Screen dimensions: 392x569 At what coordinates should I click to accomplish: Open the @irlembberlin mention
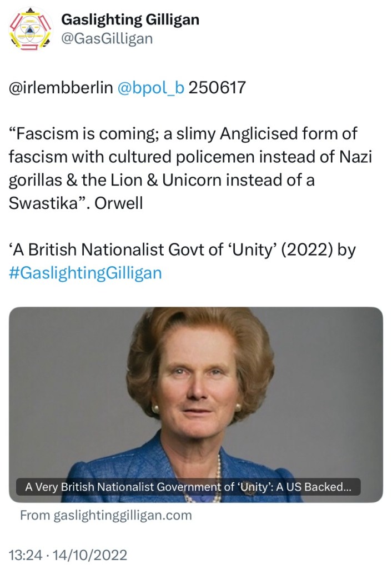click(61, 88)
